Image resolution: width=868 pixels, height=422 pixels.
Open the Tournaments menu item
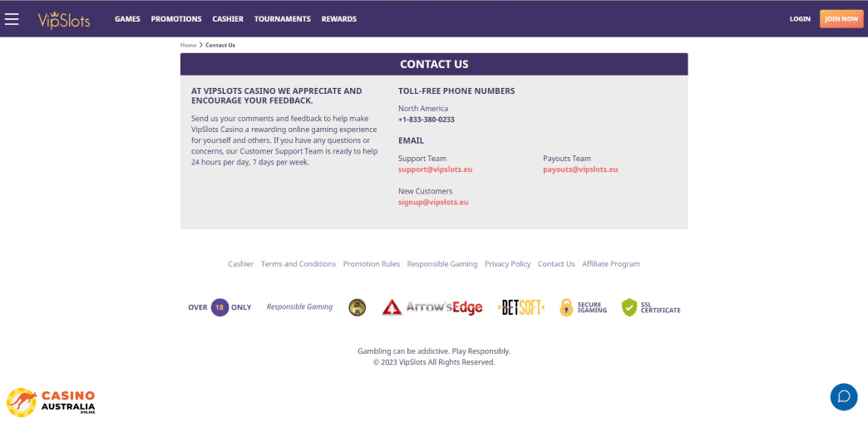(x=283, y=19)
